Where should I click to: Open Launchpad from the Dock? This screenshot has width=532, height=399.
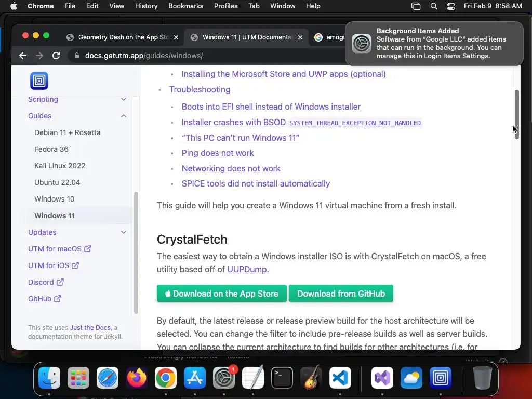(x=78, y=377)
